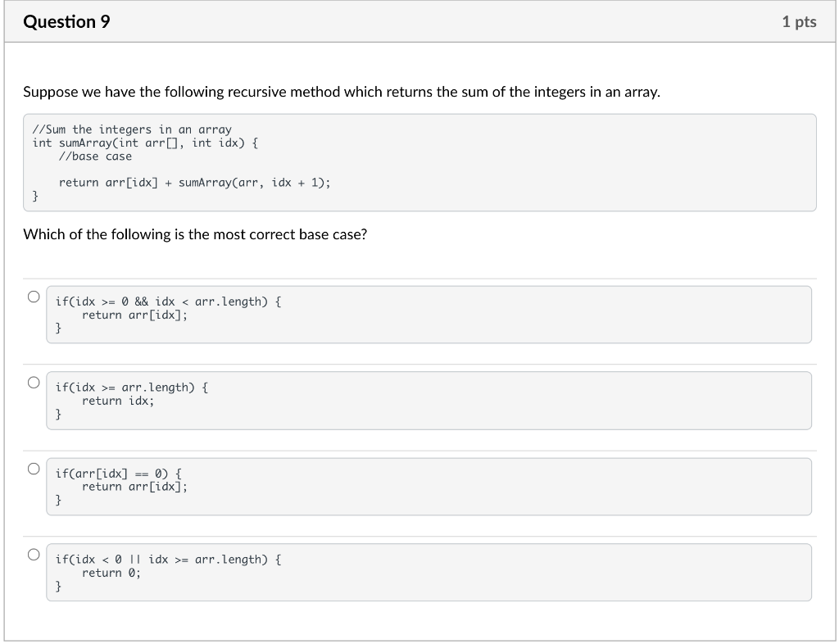
Task: Click the third answer's code block
Action: 428,486
